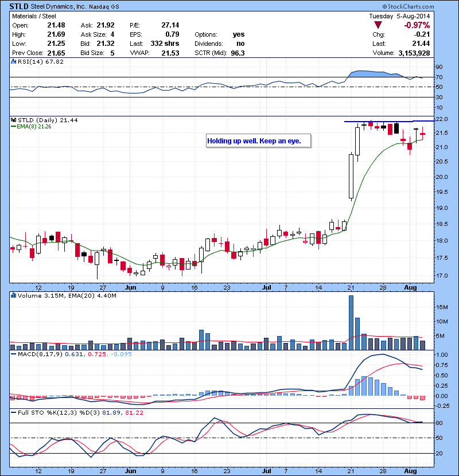Click the Low value 21.25
Screen dimensions: 459x476
coord(56,44)
